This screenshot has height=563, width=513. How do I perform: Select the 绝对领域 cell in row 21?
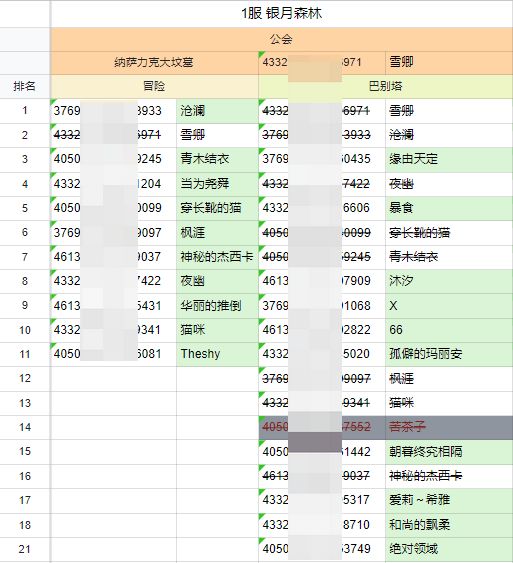pyautogui.click(x=449, y=549)
